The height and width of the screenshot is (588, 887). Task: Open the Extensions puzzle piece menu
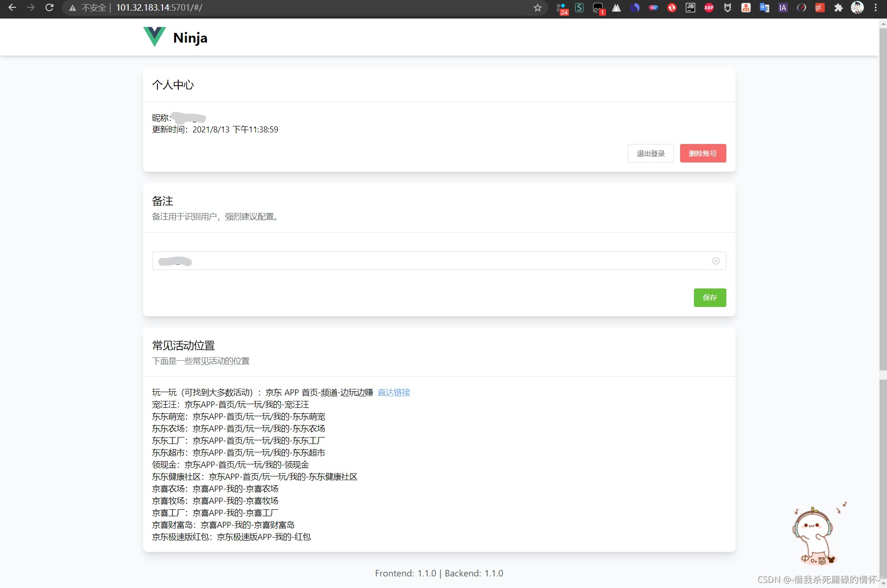click(x=838, y=7)
